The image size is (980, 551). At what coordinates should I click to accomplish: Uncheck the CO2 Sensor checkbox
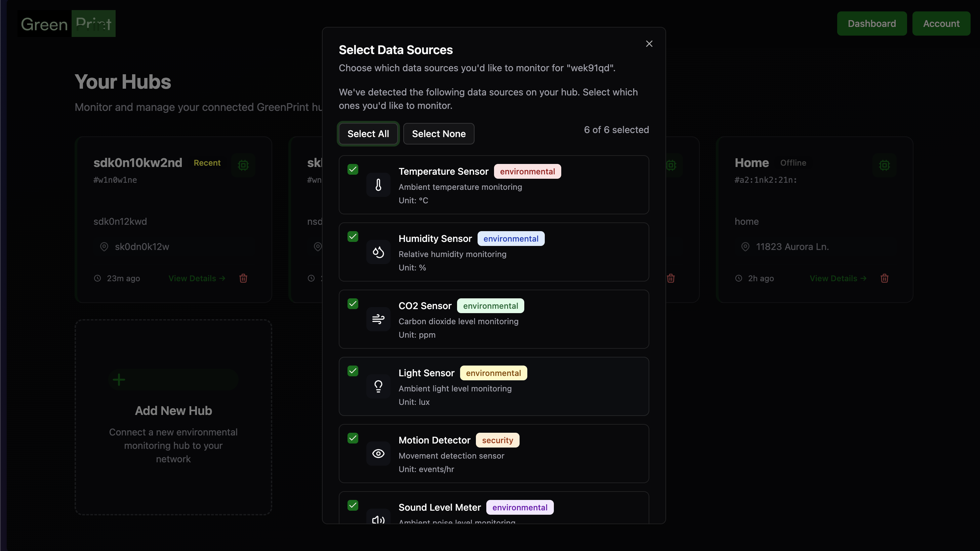353,304
